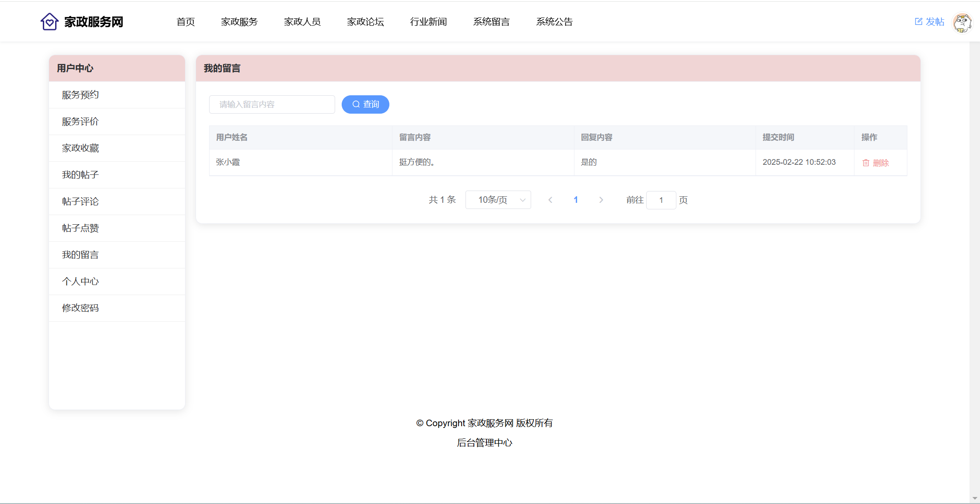Image resolution: width=980 pixels, height=504 pixels.
Task: Open 帖子点赞 in sidebar
Action: pyautogui.click(x=80, y=228)
